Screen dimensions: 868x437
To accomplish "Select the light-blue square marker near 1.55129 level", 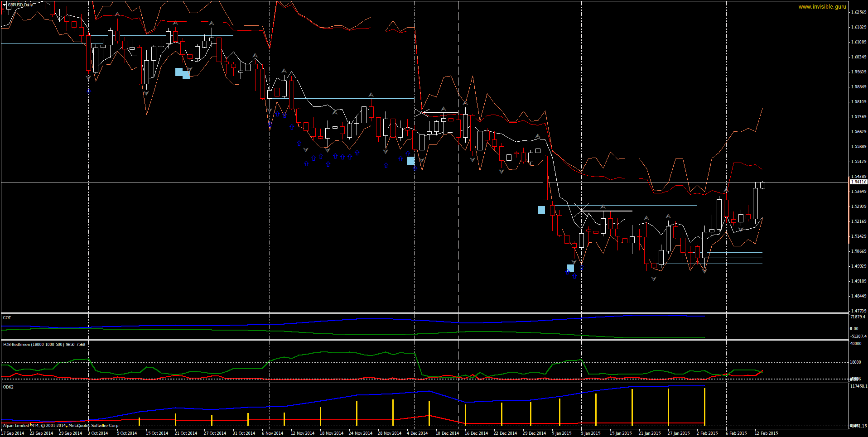I will coord(411,161).
